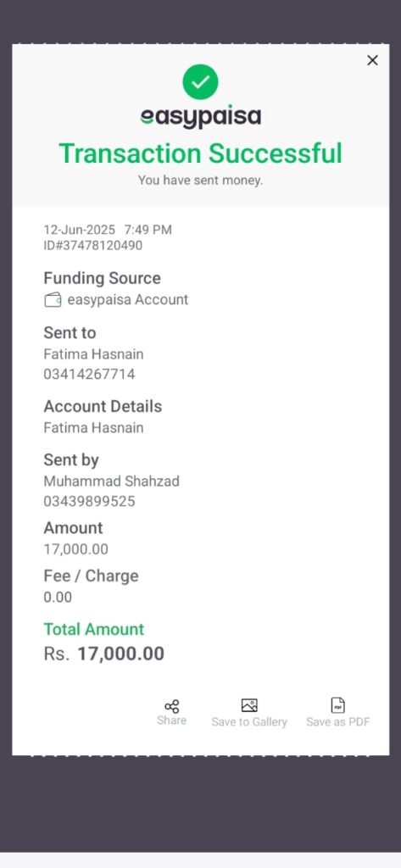Screen dimensions: 401x868
Task: Tap sender name Muhammad Shahzad
Action: click(111, 481)
